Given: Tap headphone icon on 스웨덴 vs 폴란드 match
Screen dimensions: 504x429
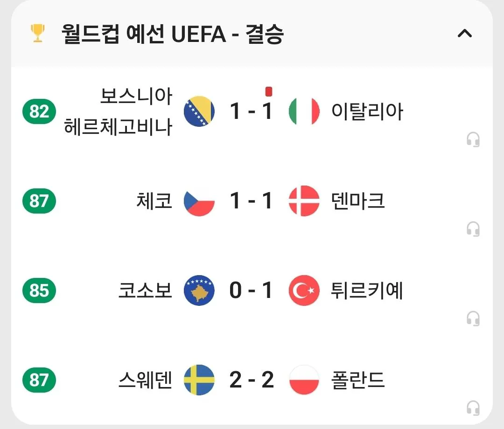Looking at the screenshot, I should point(473,408).
